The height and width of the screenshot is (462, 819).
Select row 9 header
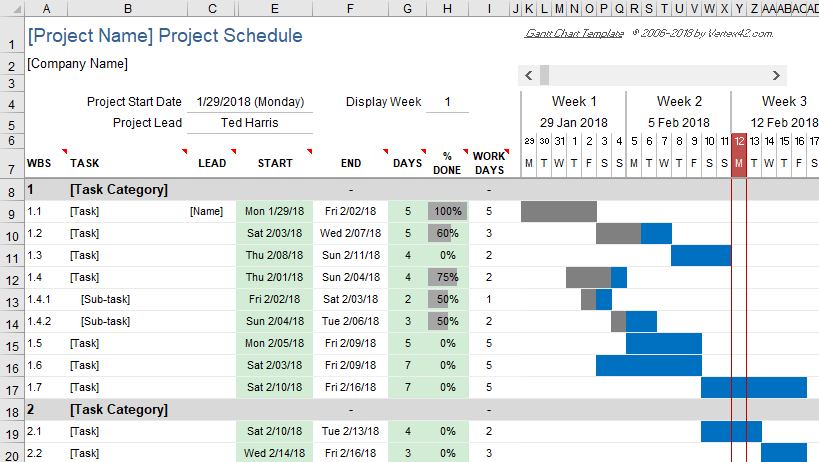click(12, 212)
